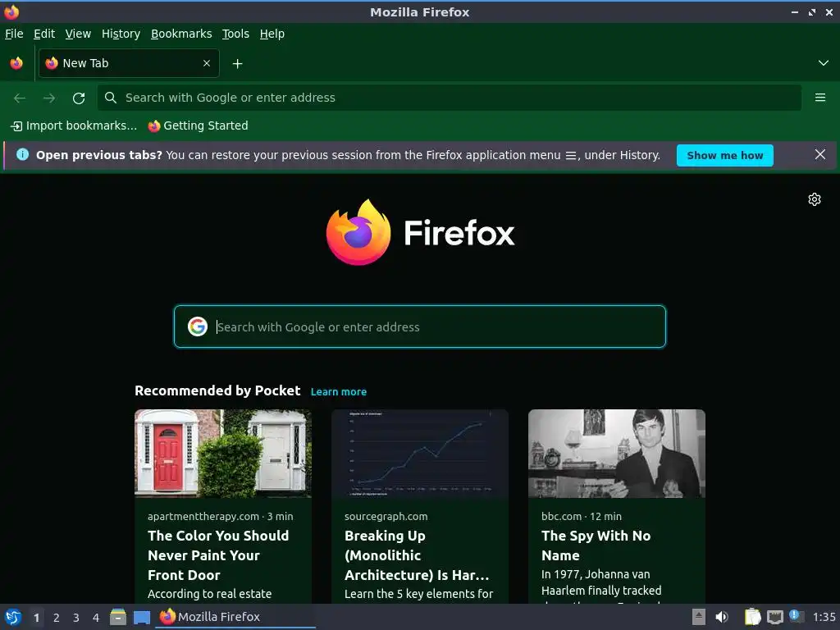Open the Help menu

point(272,34)
